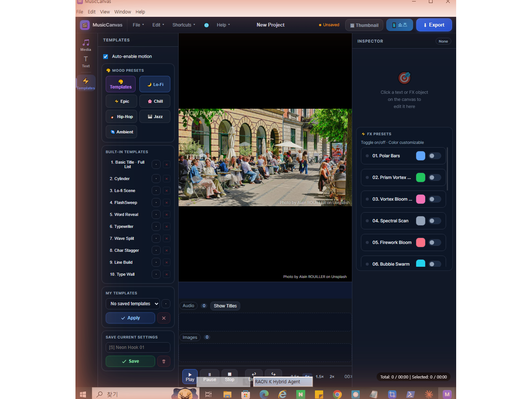Open File Explorer from the taskbar
532x399 pixels.
pyautogui.click(x=227, y=394)
